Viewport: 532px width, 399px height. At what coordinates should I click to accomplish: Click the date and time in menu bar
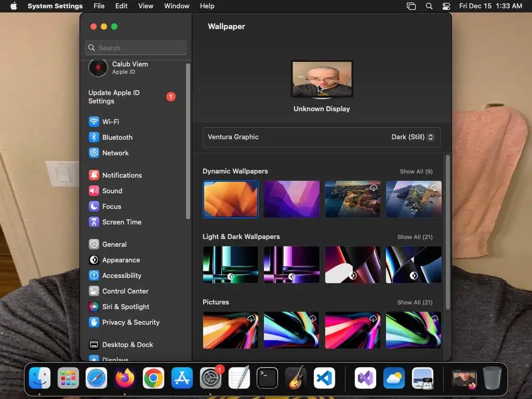click(490, 6)
